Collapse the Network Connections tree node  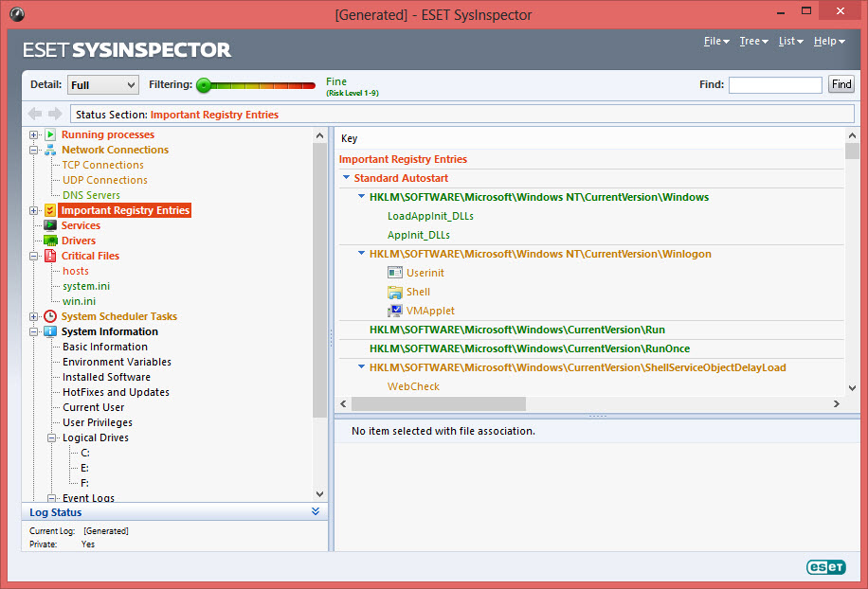35,150
